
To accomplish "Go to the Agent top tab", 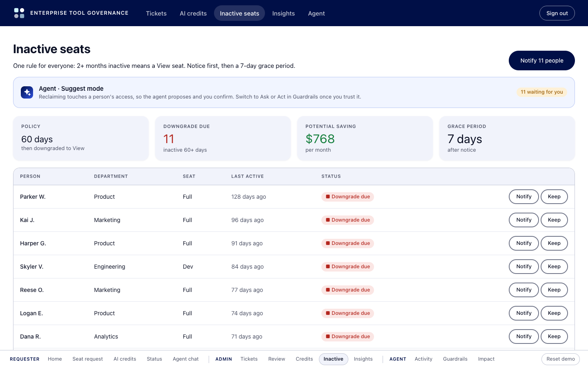I will 316,13.
